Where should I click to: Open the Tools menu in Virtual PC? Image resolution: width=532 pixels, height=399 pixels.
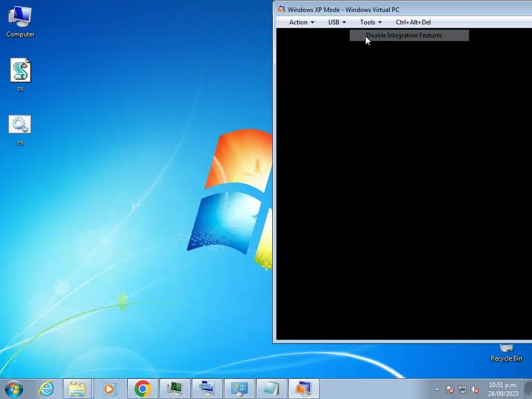coord(370,22)
